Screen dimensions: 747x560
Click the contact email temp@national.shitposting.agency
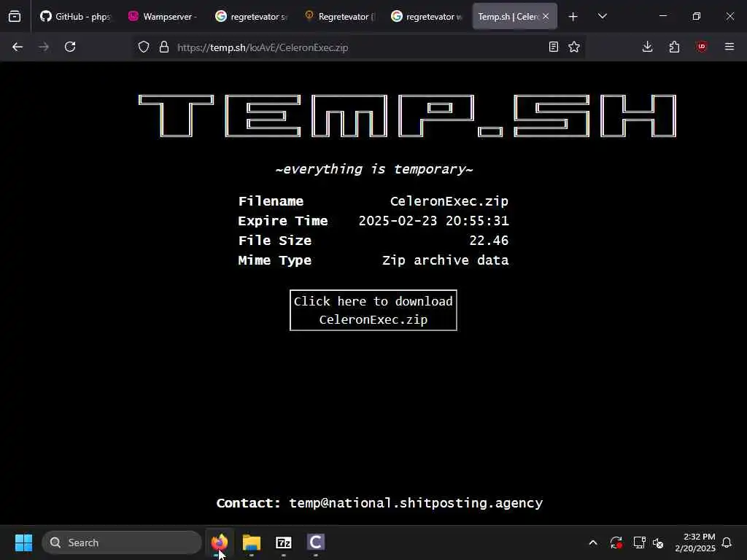click(415, 503)
